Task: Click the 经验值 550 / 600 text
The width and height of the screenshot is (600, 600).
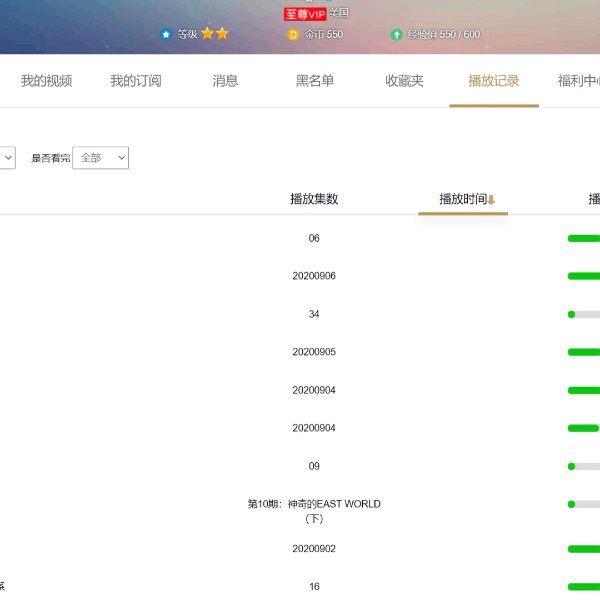Action: [443, 34]
